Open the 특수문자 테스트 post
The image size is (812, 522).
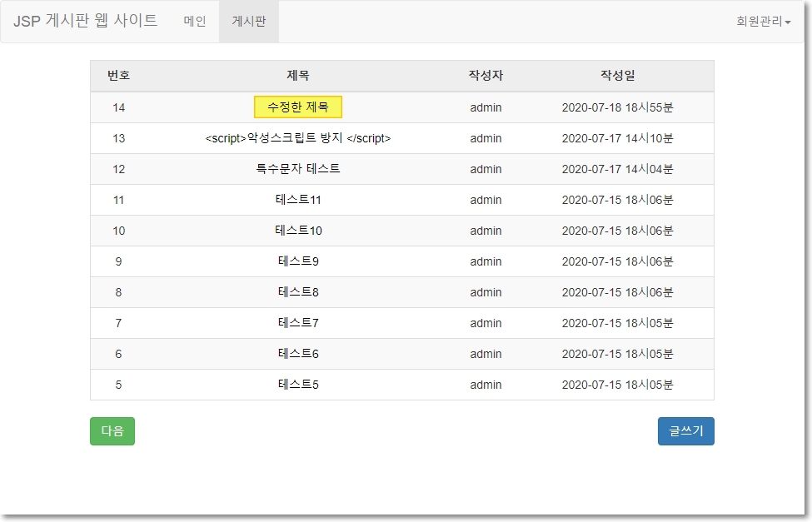(298, 169)
